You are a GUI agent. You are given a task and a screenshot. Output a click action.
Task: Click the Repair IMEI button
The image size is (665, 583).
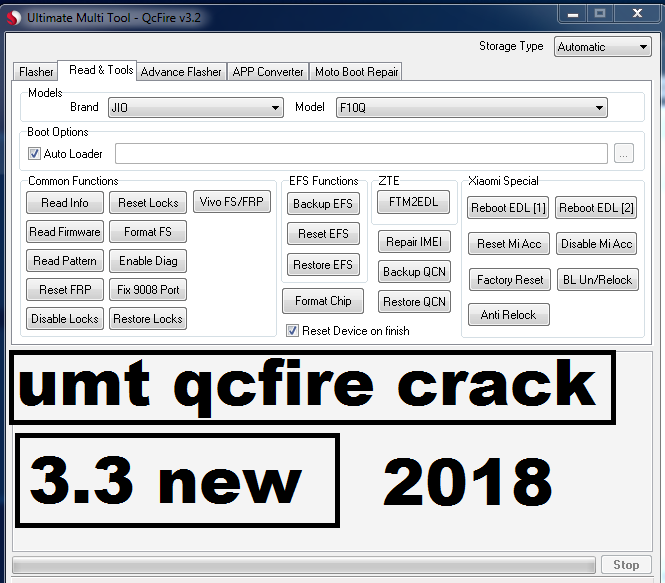(414, 242)
